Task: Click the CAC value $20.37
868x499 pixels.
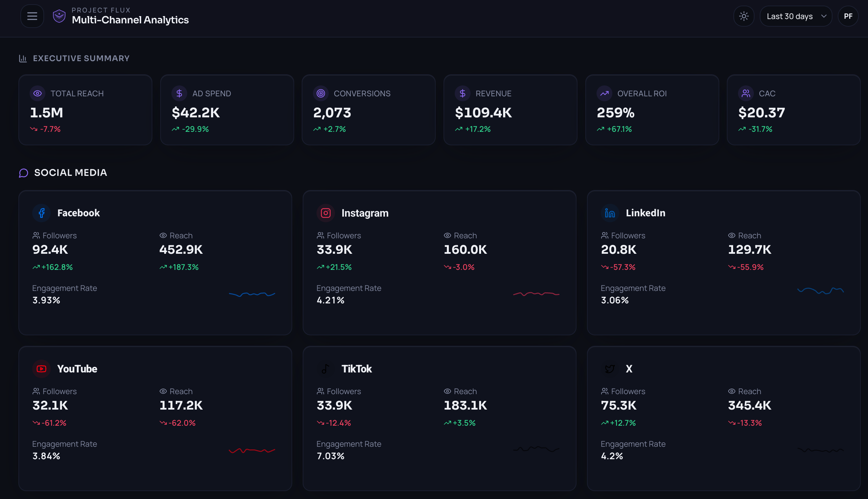Action: [x=761, y=113]
